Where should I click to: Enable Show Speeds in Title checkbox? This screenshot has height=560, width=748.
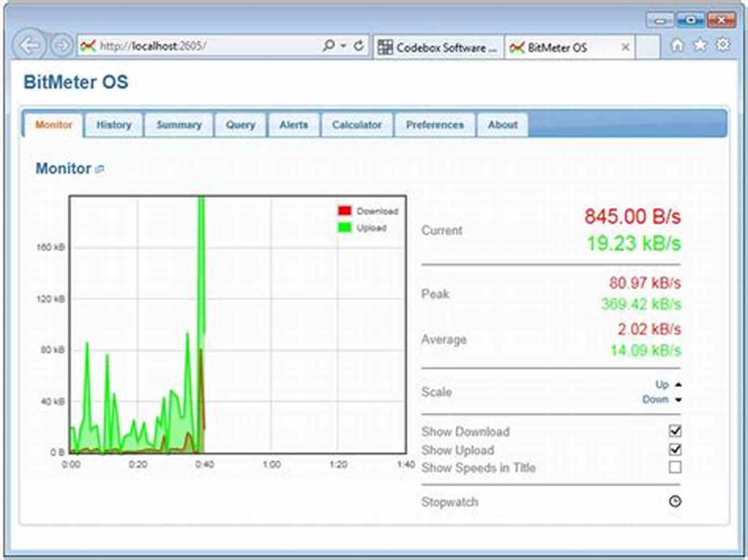pyautogui.click(x=675, y=467)
